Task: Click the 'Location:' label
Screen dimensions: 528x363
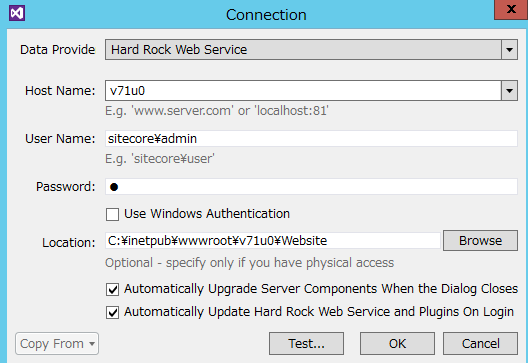Action: pos(69,242)
